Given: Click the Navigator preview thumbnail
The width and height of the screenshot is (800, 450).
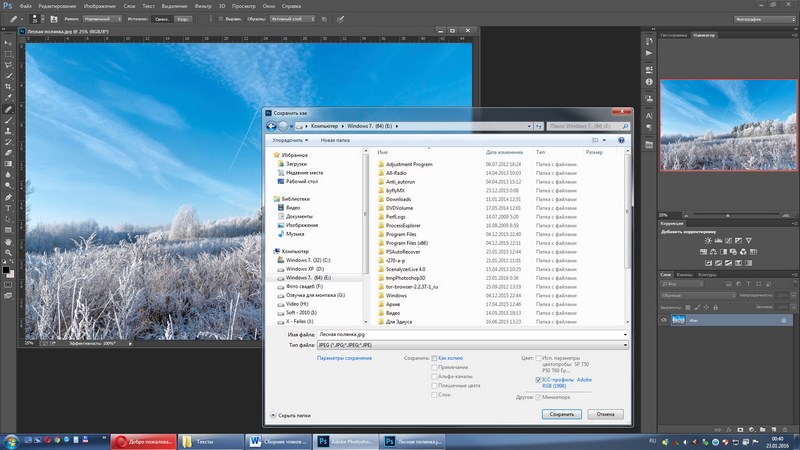Looking at the screenshot, I should point(728,125).
